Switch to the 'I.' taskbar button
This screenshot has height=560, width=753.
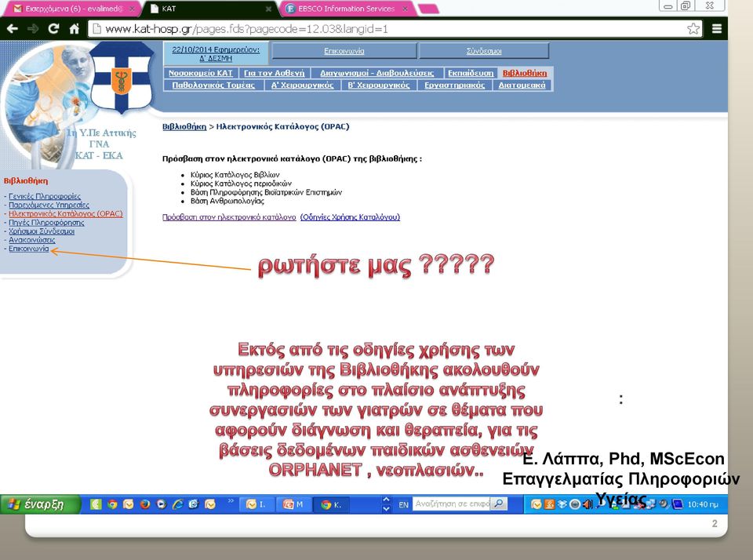256,504
